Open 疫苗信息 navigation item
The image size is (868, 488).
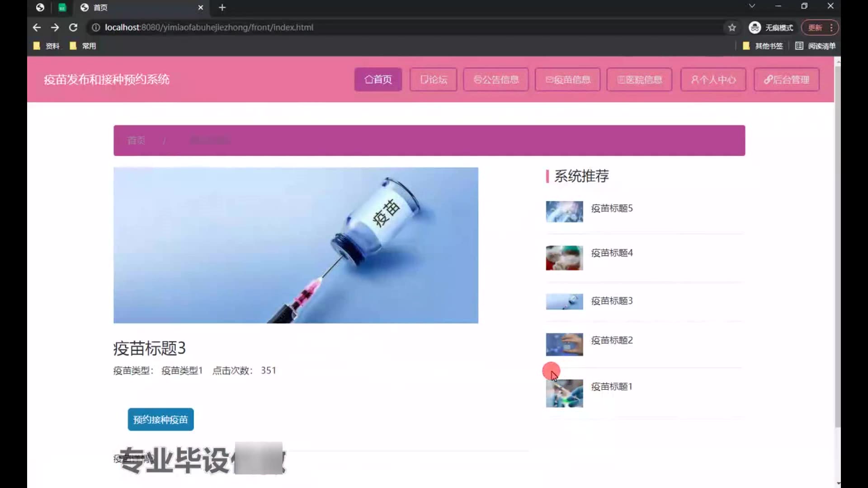(x=567, y=80)
